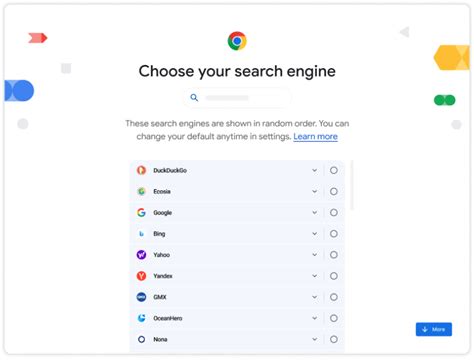The image size is (474, 361).
Task: Click the Google G logo icon
Action: click(x=141, y=213)
